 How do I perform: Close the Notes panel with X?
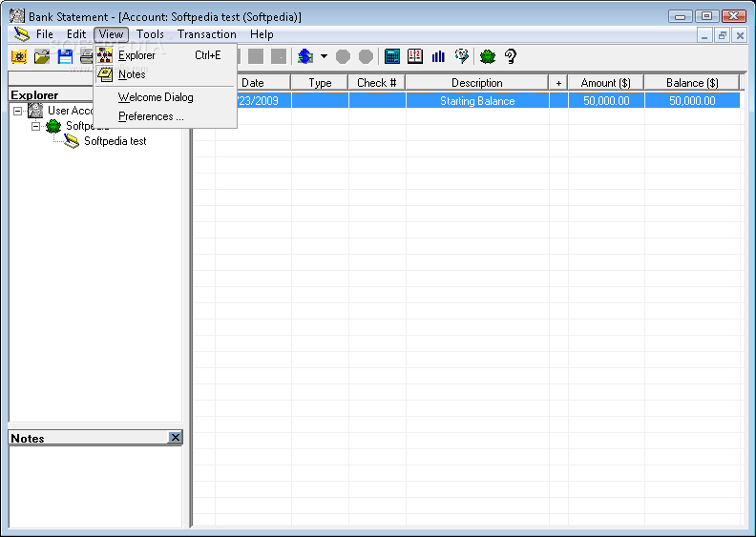[175, 437]
